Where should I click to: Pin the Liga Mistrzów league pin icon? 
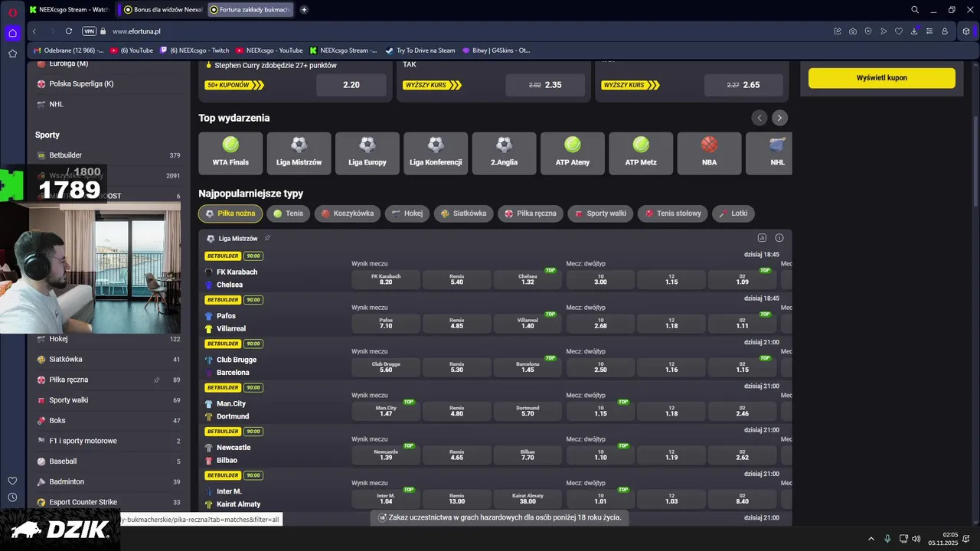(x=267, y=238)
